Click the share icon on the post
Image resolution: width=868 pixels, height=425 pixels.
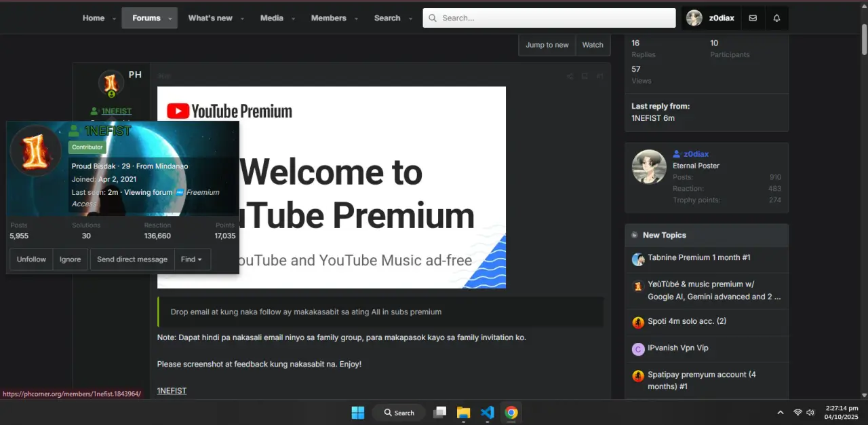pyautogui.click(x=570, y=76)
